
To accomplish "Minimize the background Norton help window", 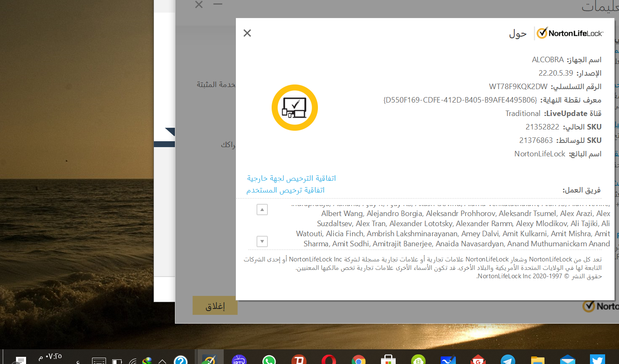I will (x=217, y=4).
